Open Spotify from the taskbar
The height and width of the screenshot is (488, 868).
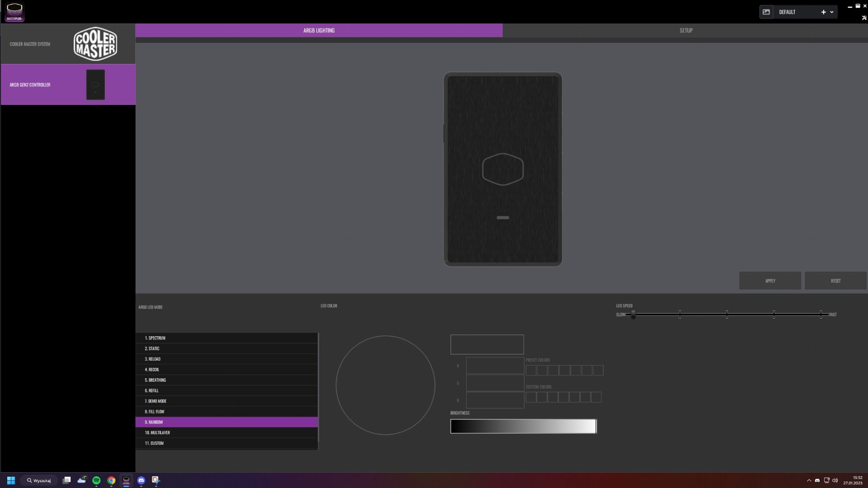click(96, 480)
